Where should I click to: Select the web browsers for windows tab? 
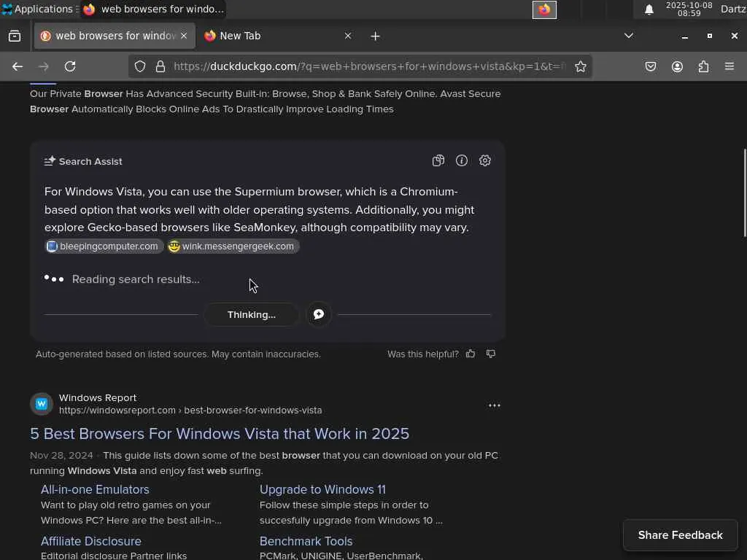pyautogui.click(x=115, y=36)
